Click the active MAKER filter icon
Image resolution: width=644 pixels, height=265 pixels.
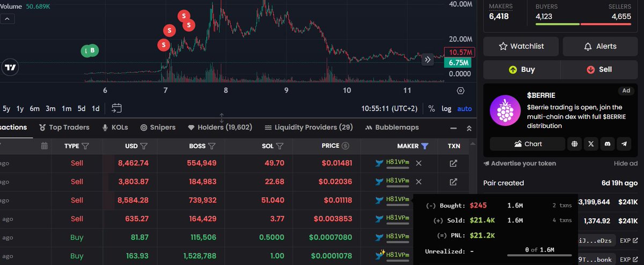[425, 146]
